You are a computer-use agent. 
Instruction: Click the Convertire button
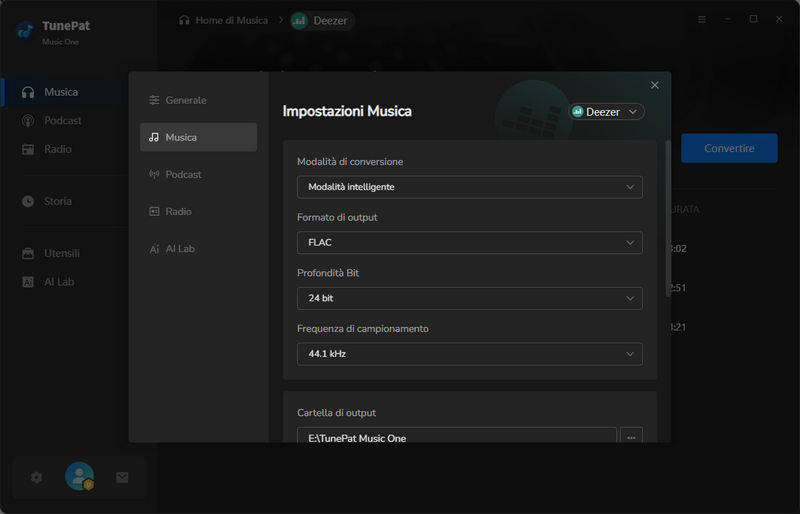point(729,149)
